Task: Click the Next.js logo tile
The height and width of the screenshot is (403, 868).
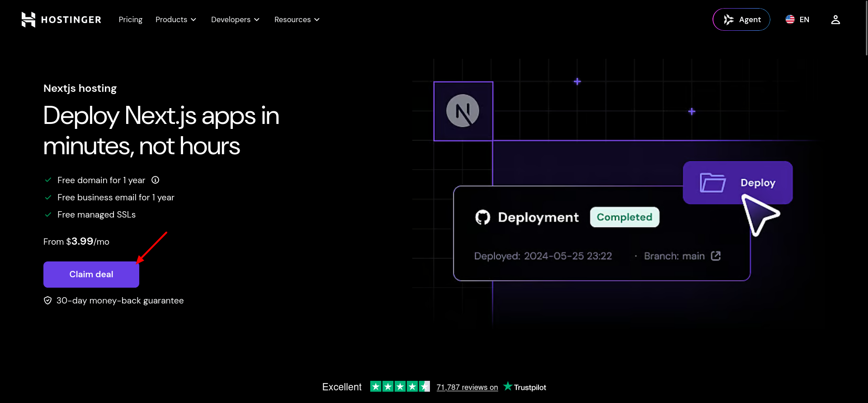Action: click(x=463, y=111)
